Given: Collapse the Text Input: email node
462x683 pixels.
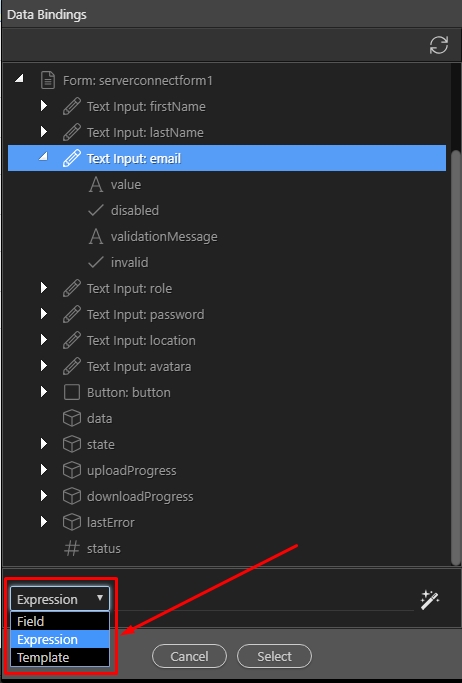Looking at the screenshot, I should pos(43,157).
